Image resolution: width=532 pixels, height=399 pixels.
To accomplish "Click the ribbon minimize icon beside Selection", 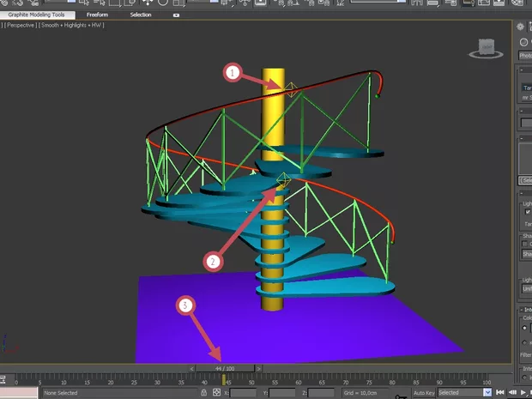I will coord(177,15).
